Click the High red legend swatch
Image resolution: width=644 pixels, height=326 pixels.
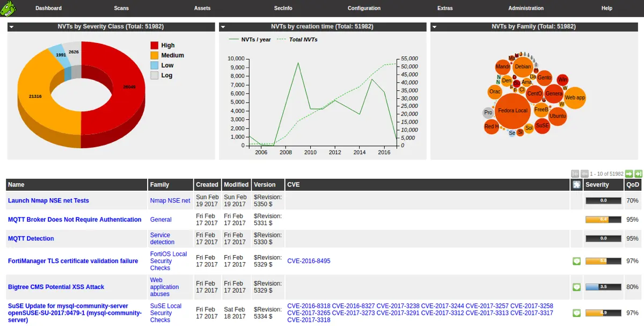[x=155, y=46]
